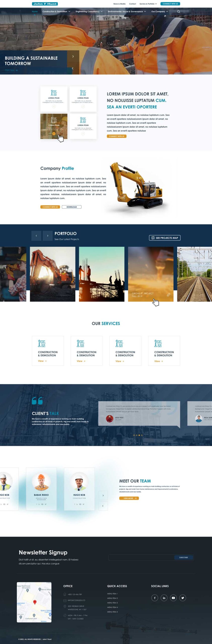Click the phone icon in the Office footer
This screenshot has width=212, height=644.
(65, 594)
